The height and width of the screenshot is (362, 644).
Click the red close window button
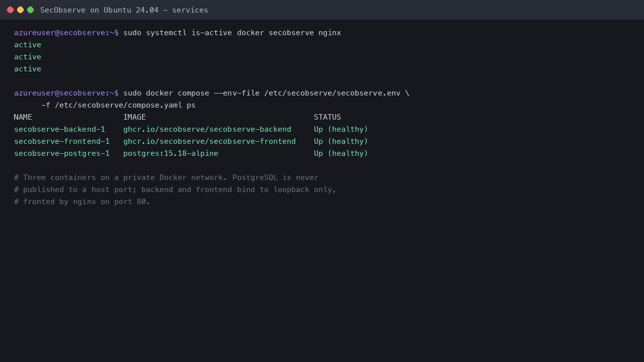(x=10, y=10)
